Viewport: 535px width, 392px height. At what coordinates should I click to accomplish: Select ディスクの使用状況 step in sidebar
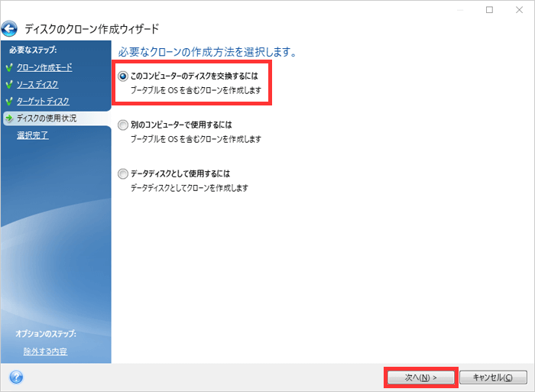point(57,118)
